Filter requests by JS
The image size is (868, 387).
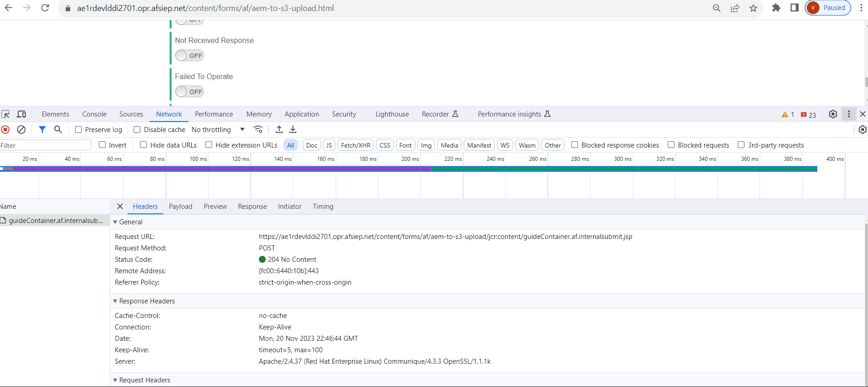(329, 145)
